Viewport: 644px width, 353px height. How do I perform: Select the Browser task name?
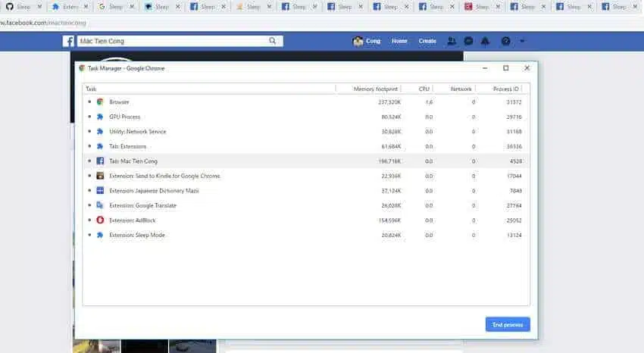click(119, 102)
